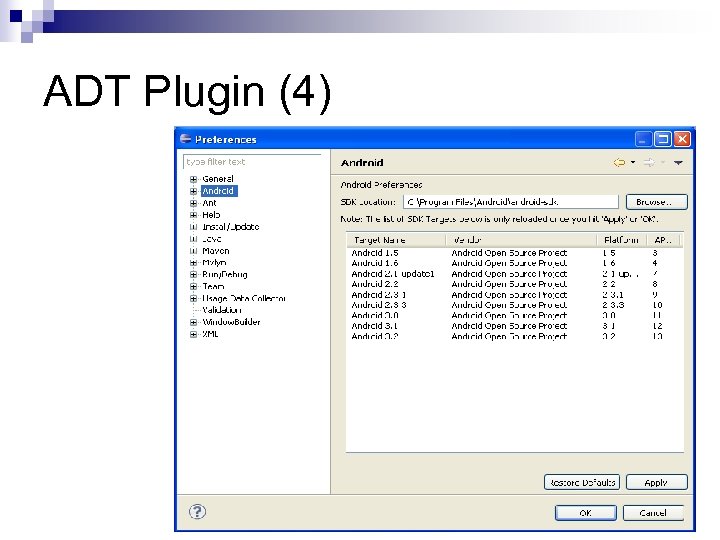Viewport: 720px width, 540px height.
Task: Expand the General tree node
Action: [193, 179]
